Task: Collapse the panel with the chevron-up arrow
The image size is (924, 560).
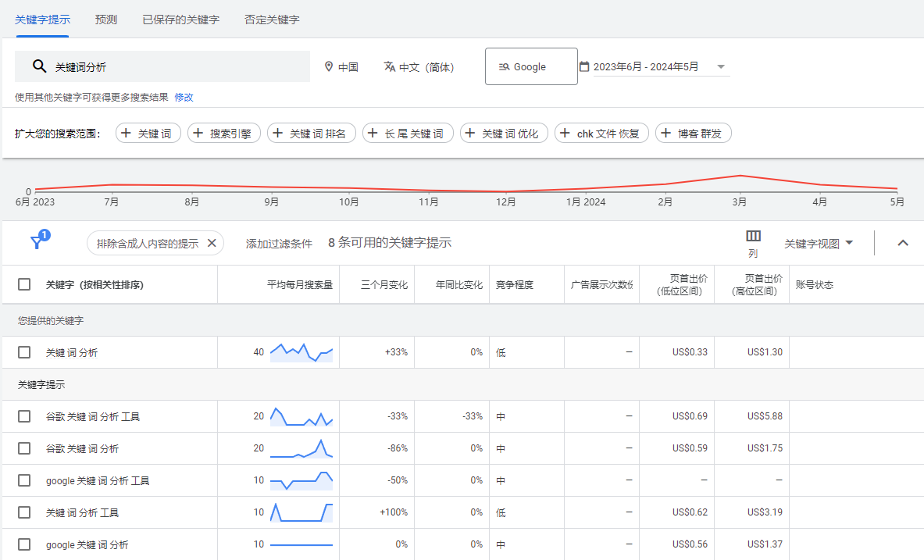Action: pos(903,243)
